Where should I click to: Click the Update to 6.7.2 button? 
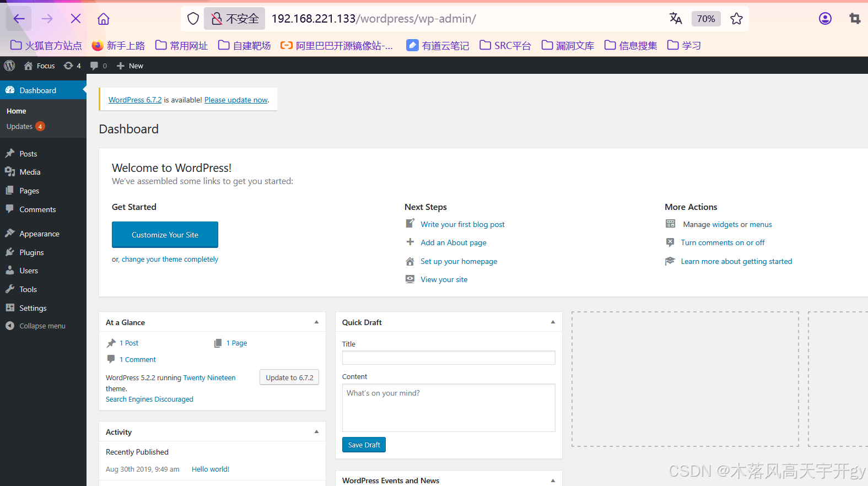289,377
